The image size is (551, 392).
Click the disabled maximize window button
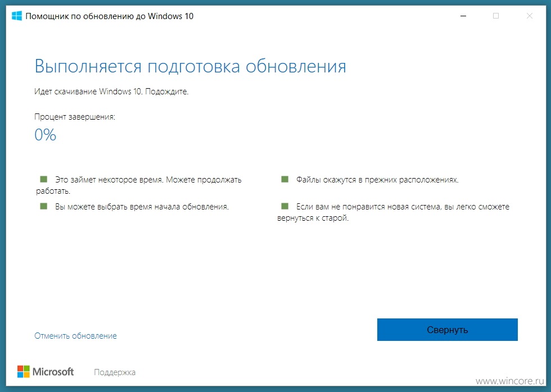(x=496, y=16)
